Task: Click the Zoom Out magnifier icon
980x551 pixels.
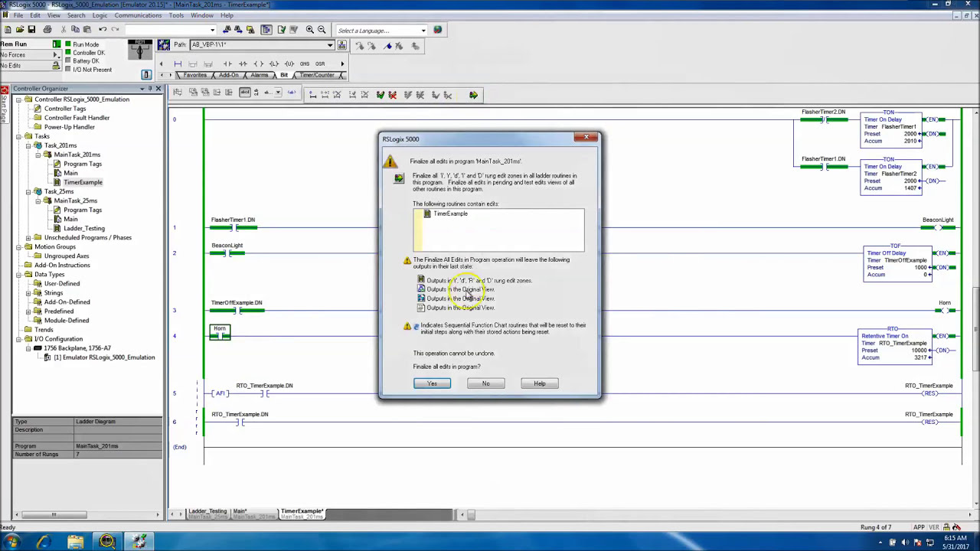Action: tap(322, 30)
